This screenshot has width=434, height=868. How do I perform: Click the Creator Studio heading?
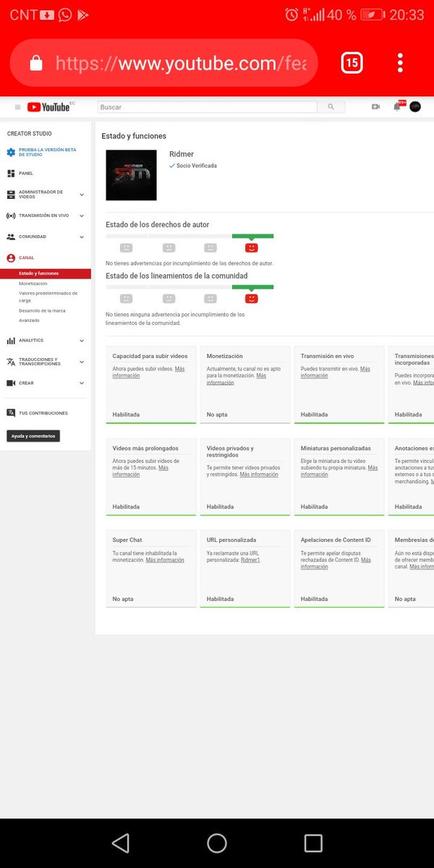[30, 134]
